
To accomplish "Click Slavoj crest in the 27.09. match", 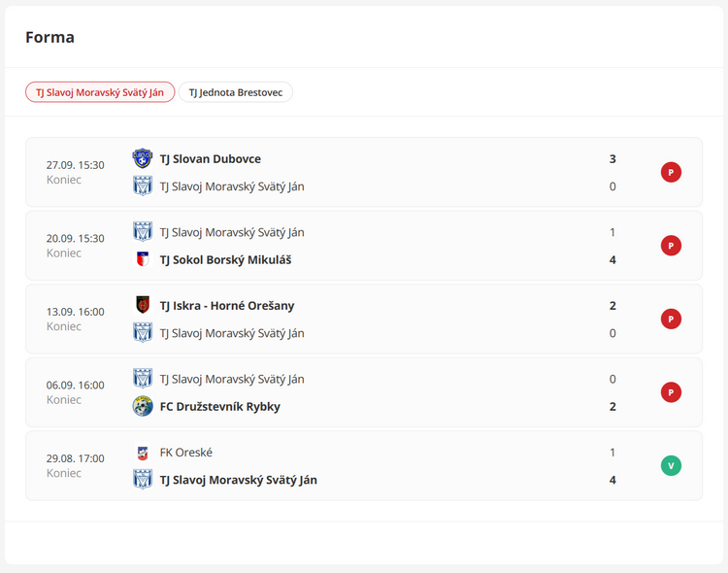I will tap(143, 185).
